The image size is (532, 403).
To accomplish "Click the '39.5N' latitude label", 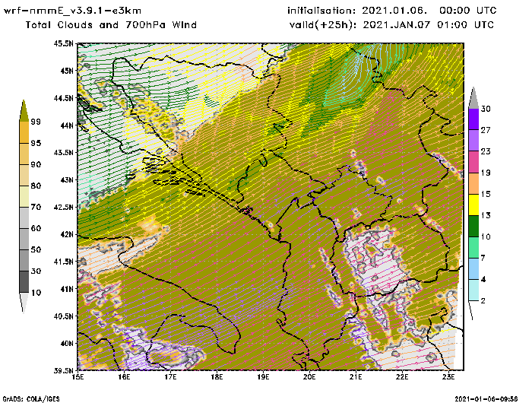I will coord(64,370).
